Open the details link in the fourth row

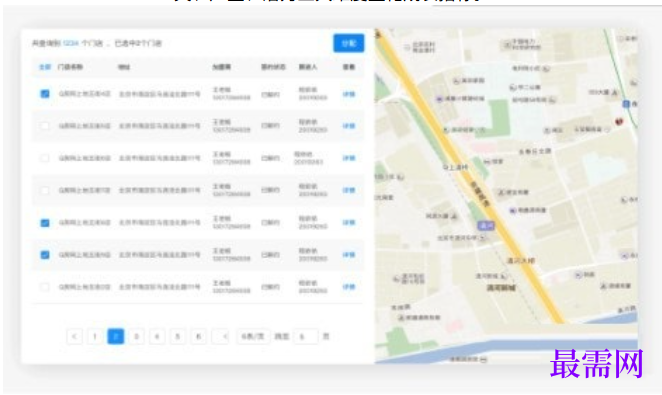click(x=349, y=190)
